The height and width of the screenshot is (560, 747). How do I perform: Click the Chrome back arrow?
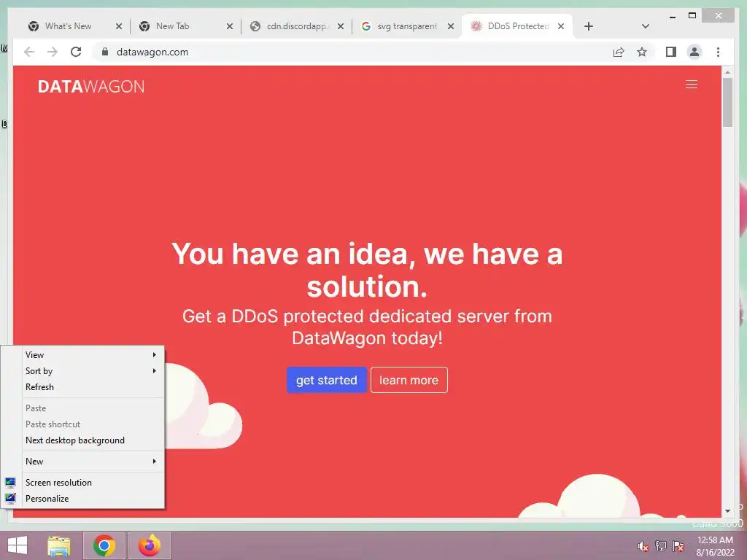coord(29,52)
